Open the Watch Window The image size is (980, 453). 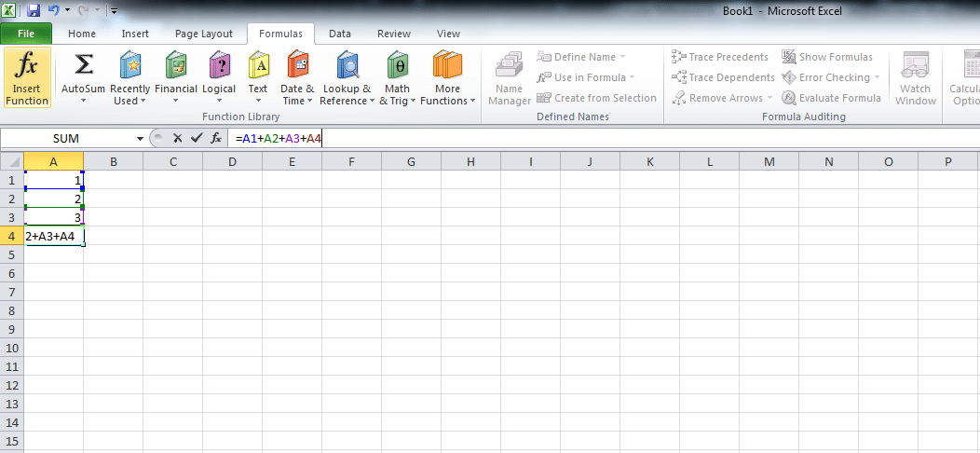tap(916, 77)
